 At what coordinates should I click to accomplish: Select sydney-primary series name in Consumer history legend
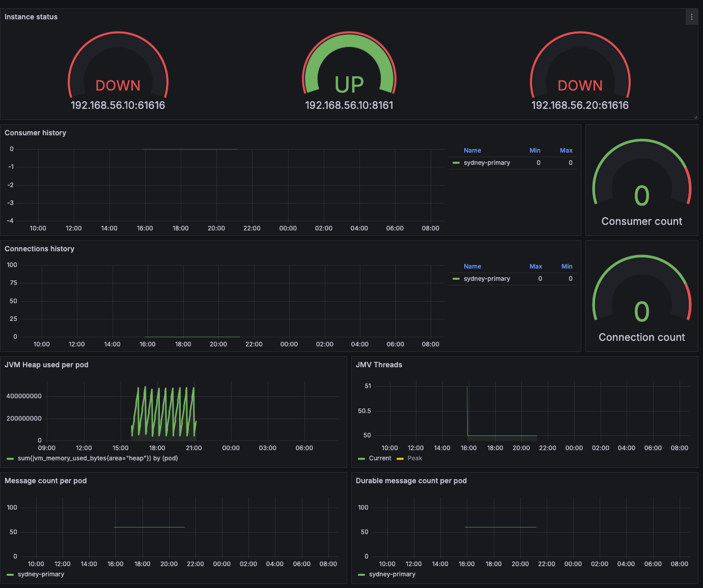487,163
